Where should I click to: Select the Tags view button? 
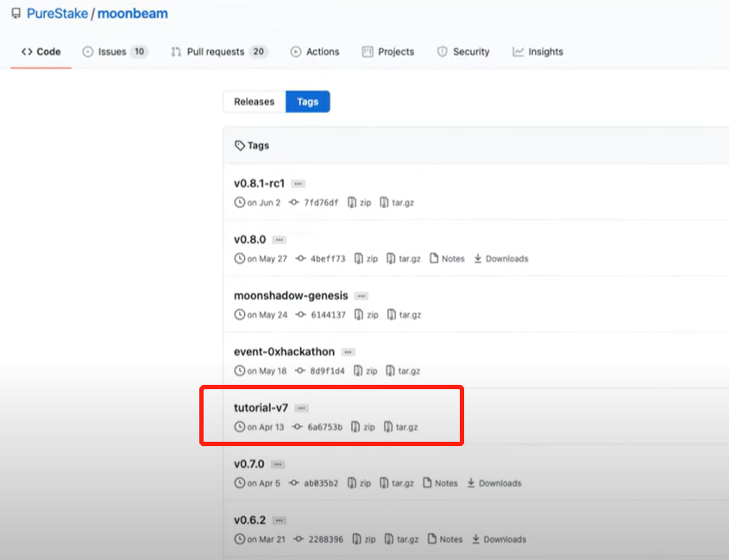(308, 102)
